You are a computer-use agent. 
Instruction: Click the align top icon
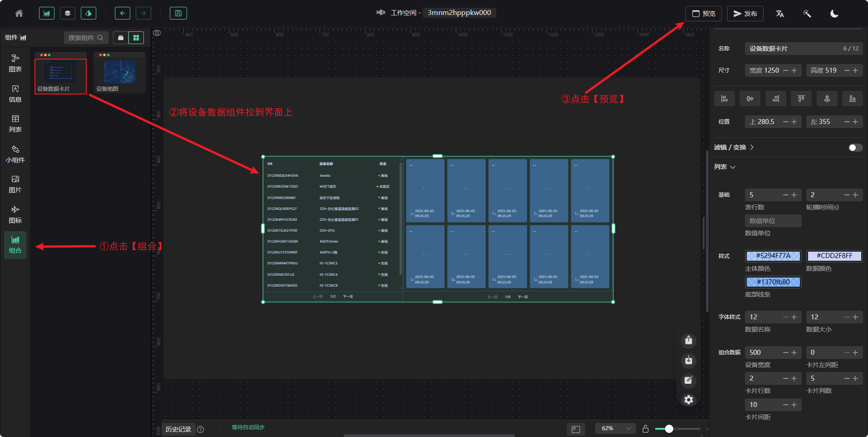[x=801, y=99]
